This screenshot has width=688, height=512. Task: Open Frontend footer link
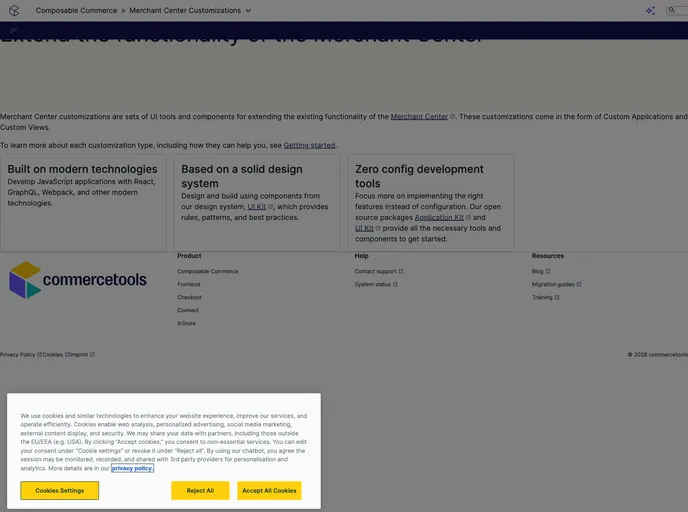coord(189,284)
